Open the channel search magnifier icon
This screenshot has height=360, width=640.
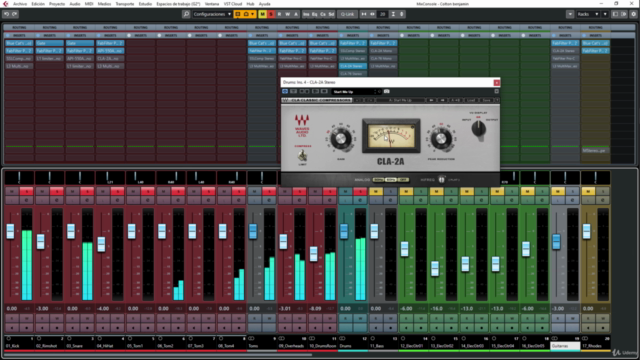tap(186, 14)
